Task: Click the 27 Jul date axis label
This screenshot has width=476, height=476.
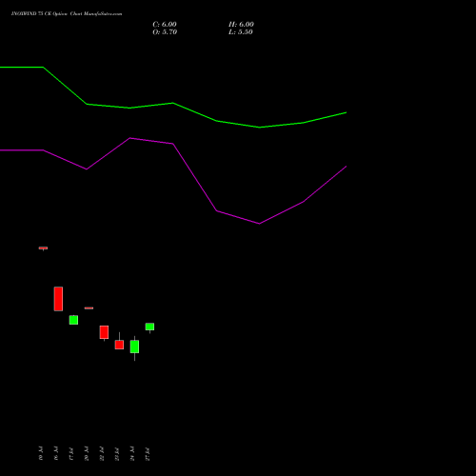Action: (x=148, y=454)
